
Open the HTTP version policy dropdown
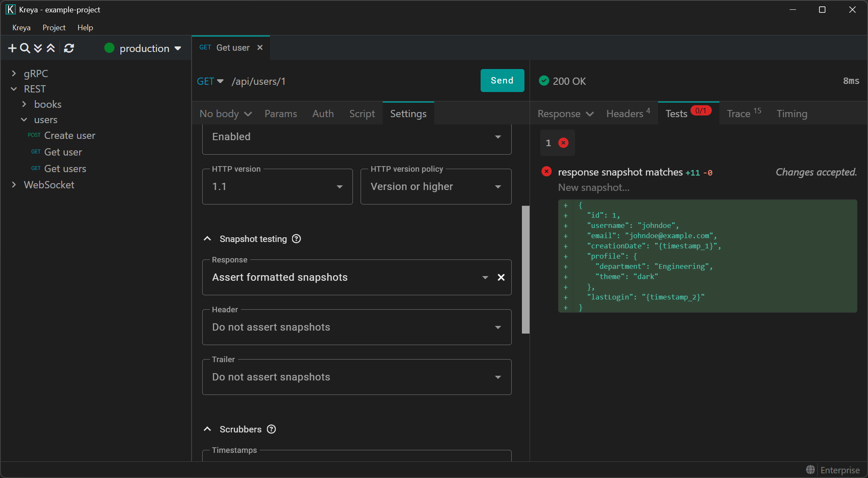pyautogui.click(x=435, y=187)
